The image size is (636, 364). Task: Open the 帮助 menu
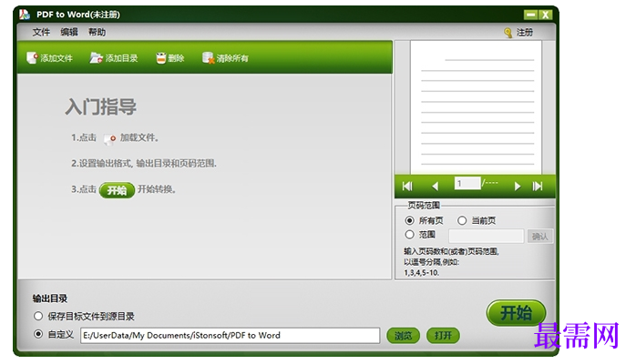[x=97, y=32]
